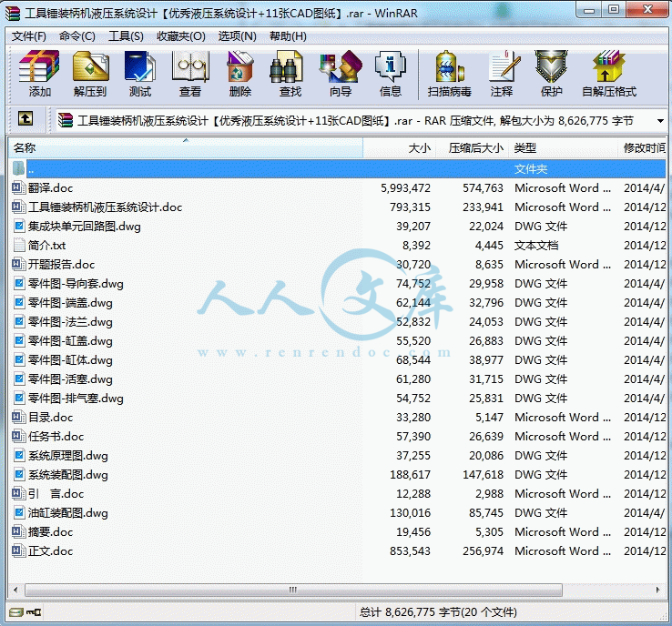Click the Word icon of 翻译.doc

coord(18,187)
